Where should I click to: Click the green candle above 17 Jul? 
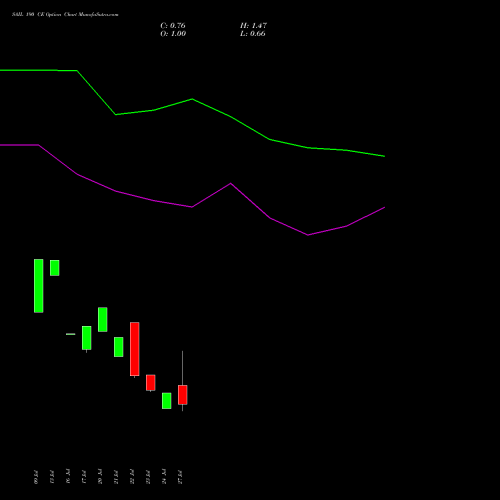87,338
